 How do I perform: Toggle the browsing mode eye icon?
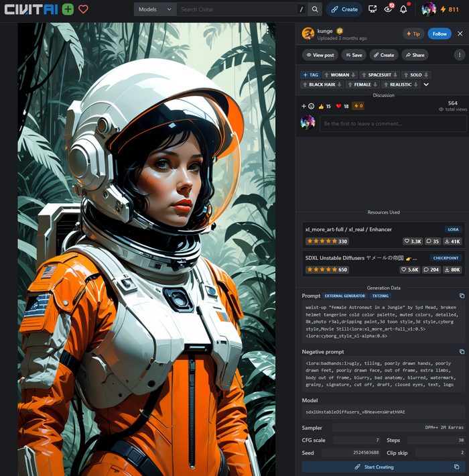point(388,9)
